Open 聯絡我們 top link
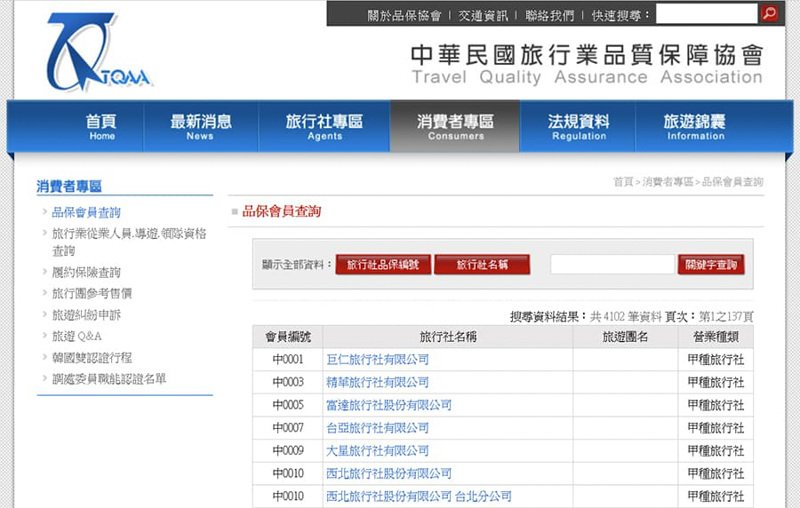 click(x=550, y=16)
